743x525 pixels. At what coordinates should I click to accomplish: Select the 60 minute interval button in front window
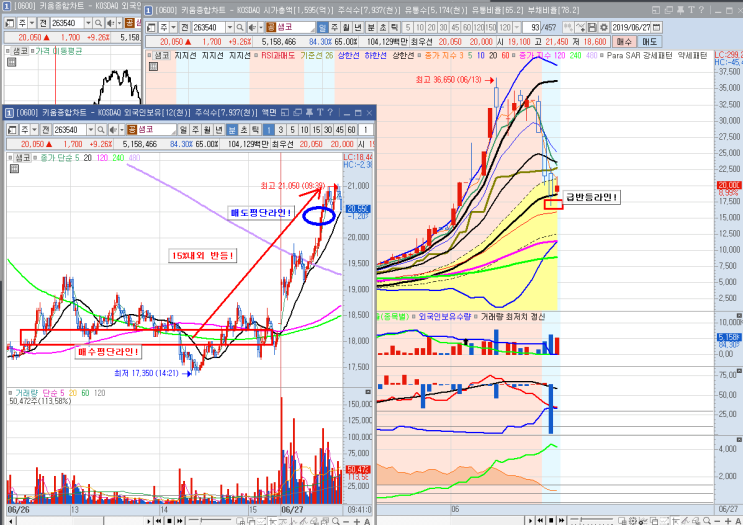pos(351,130)
